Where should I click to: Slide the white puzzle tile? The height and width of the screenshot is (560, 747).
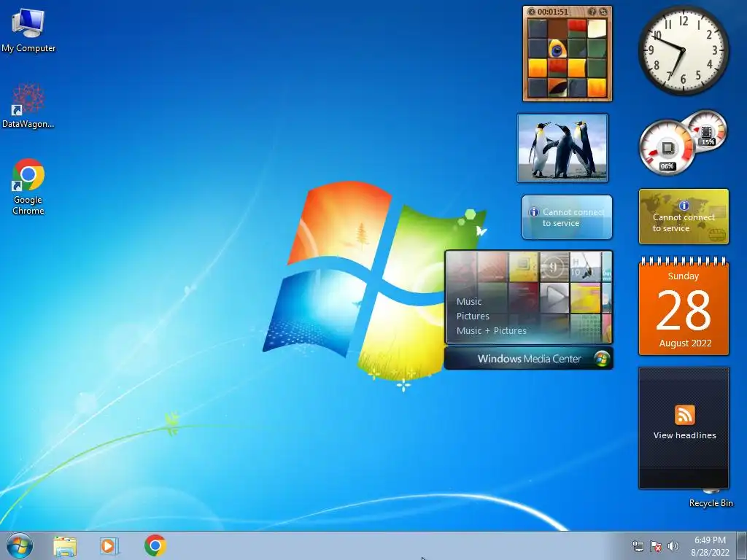pyautogui.click(x=597, y=28)
